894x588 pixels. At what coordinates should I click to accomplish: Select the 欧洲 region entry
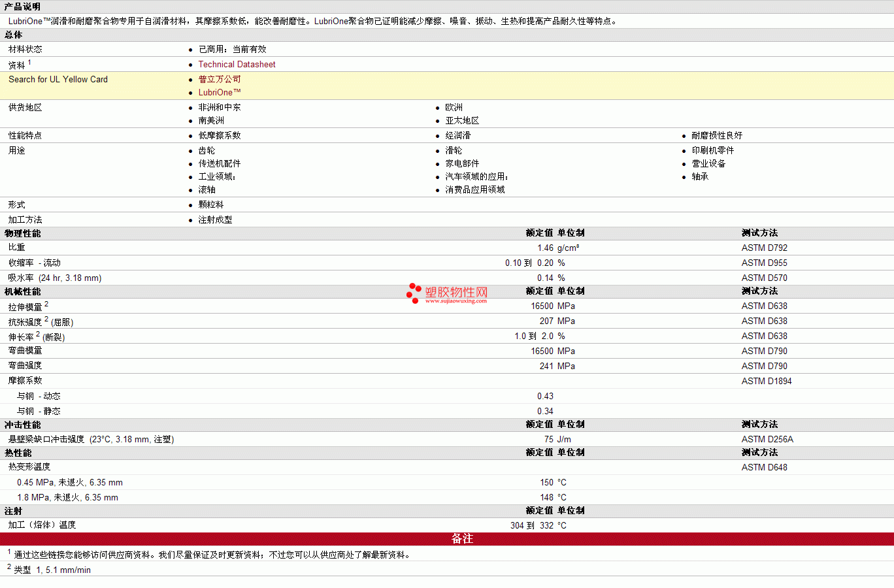click(x=454, y=107)
